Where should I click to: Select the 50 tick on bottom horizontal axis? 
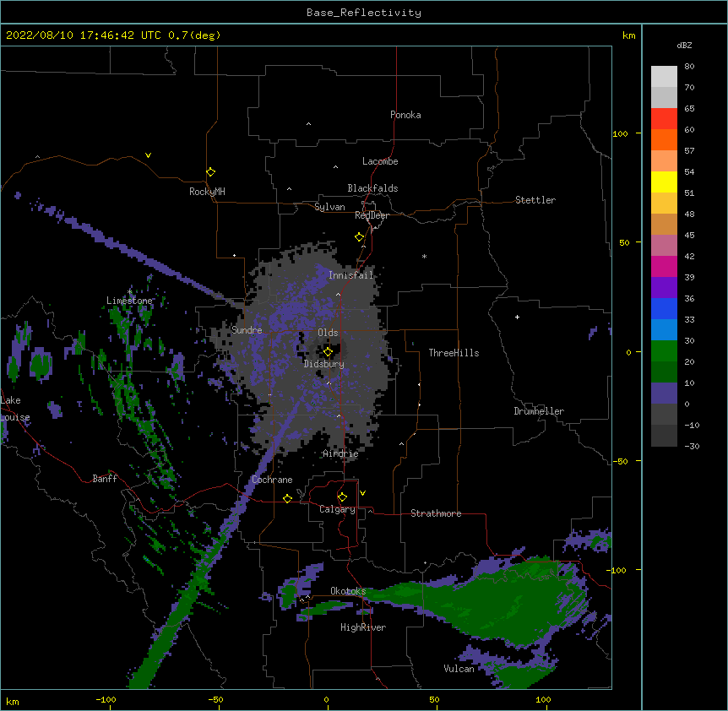point(434,699)
